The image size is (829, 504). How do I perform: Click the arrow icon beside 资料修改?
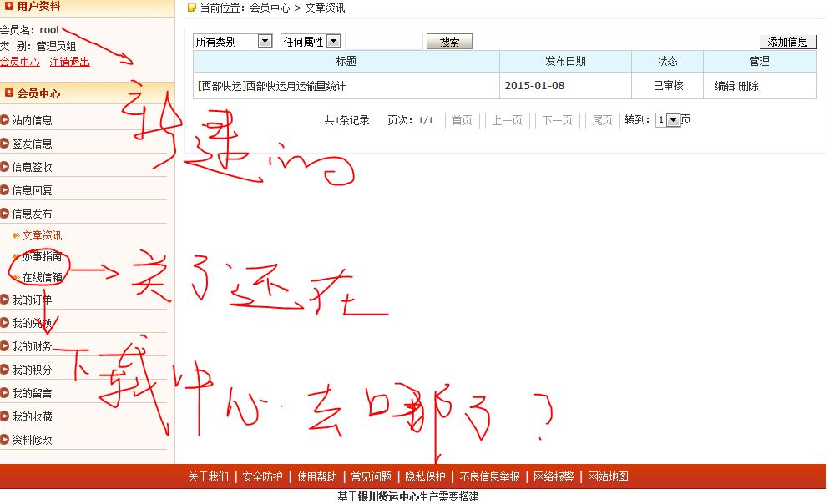5,440
